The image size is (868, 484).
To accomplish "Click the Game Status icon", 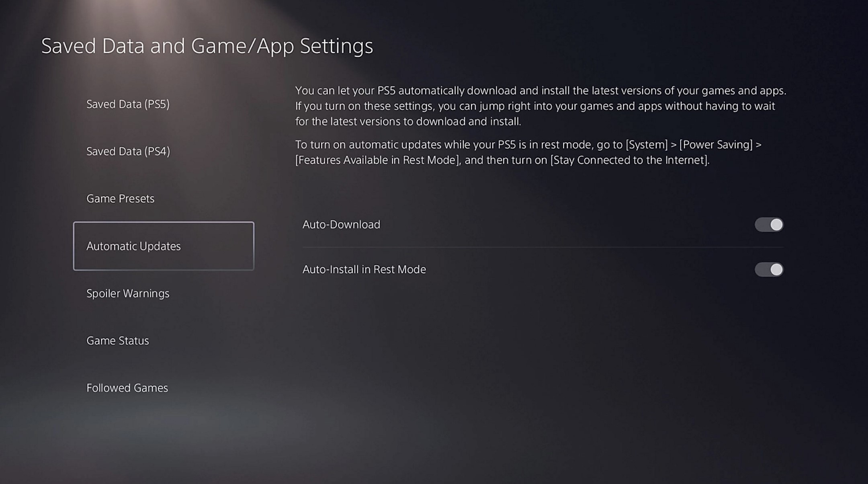I will click(x=117, y=340).
